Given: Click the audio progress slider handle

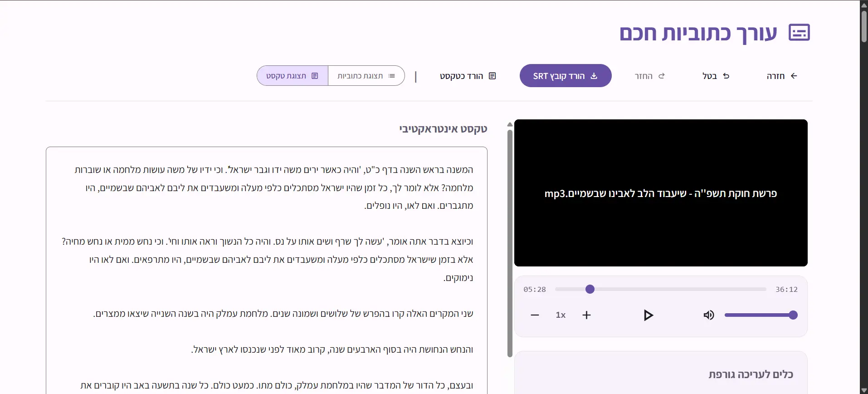Looking at the screenshot, I should point(590,289).
